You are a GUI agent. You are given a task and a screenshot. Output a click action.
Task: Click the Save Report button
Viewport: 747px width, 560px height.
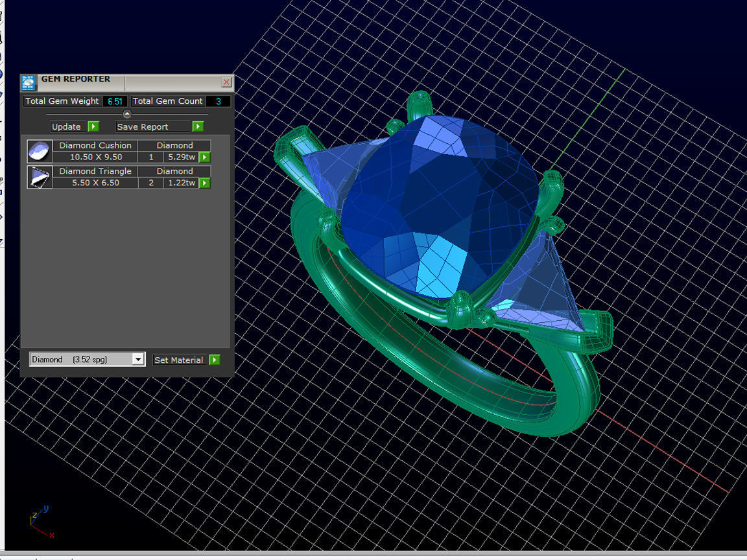tap(153, 126)
